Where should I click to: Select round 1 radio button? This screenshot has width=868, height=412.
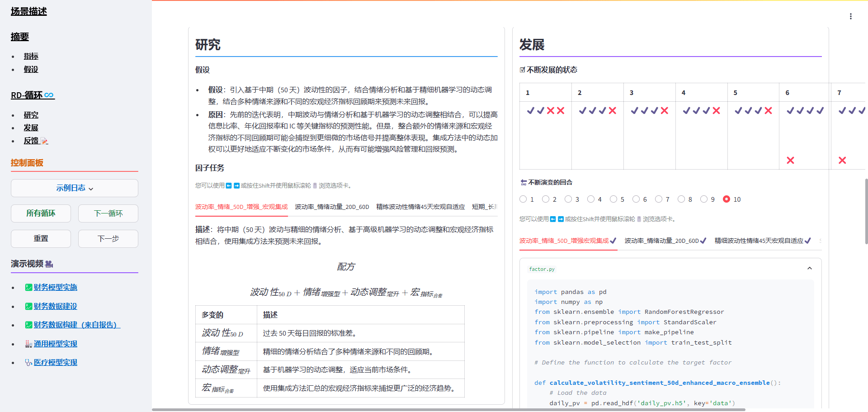pyautogui.click(x=523, y=199)
